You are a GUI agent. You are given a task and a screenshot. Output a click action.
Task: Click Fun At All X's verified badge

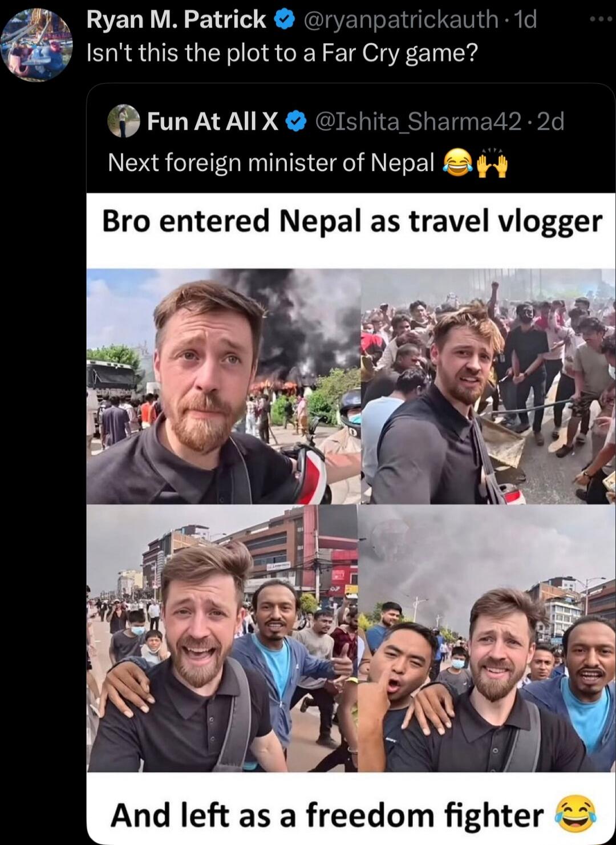point(295,122)
